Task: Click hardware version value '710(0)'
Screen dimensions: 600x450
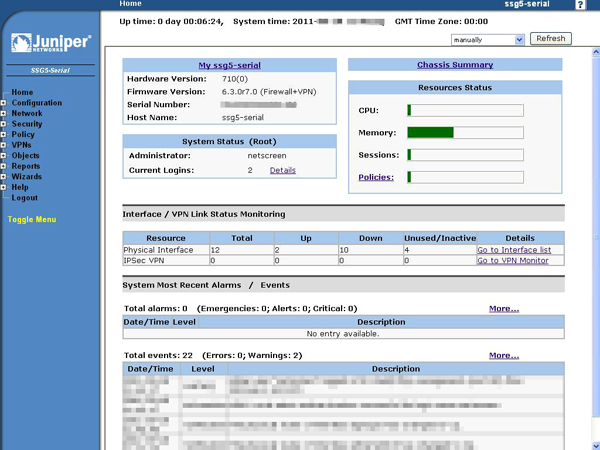Action: click(x=235, y=79)
